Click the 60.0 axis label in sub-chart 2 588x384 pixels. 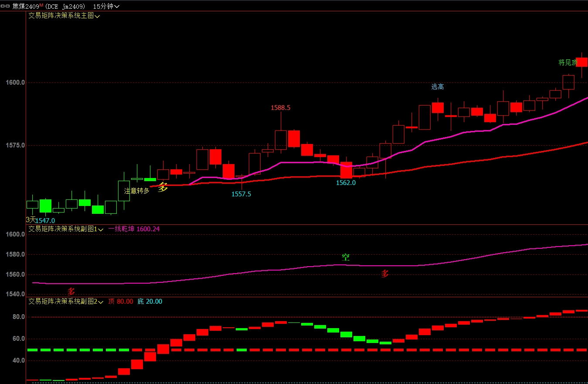tap(18, 339)
